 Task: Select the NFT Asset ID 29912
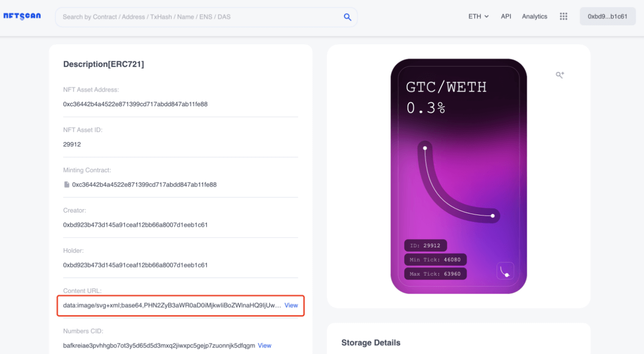pos(72,145)
